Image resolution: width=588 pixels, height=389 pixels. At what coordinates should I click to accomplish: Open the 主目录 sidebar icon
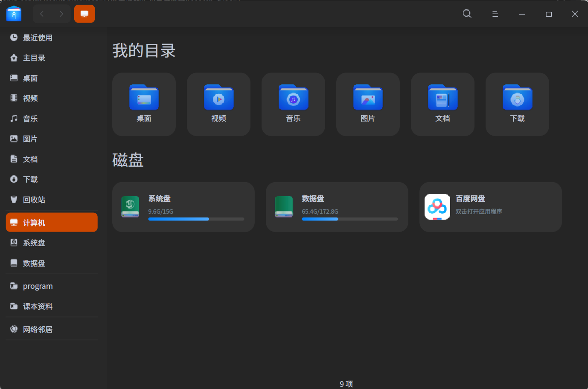coord(34,58)
